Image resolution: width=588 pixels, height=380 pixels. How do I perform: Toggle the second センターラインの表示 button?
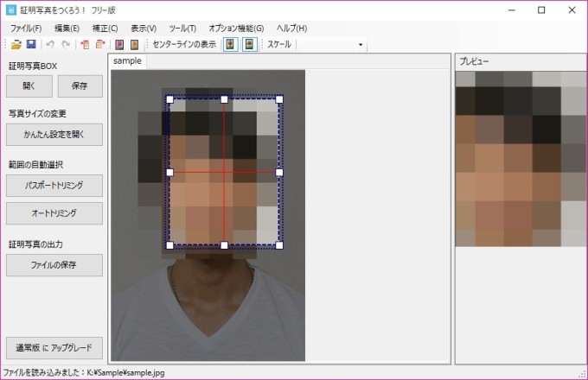[x=249, y=44]
